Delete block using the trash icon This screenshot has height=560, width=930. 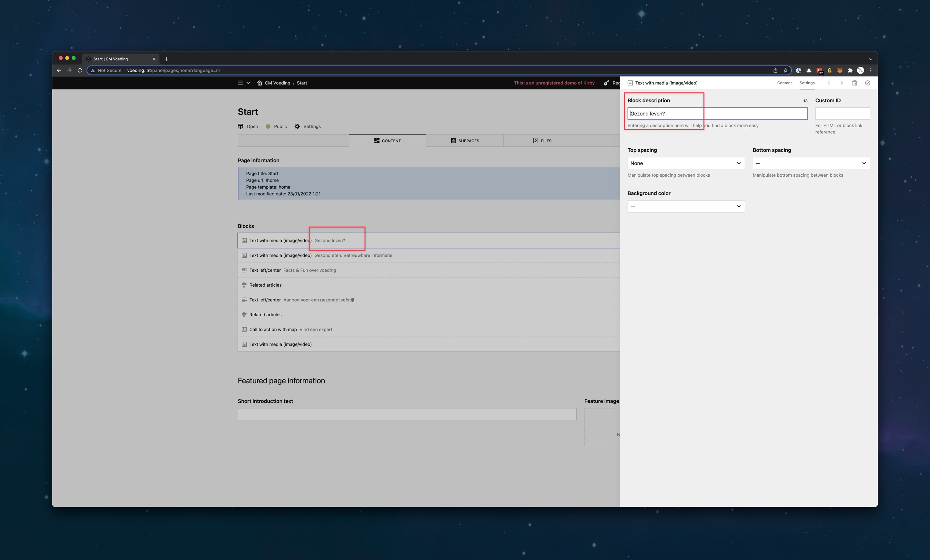tap(854, 83)
